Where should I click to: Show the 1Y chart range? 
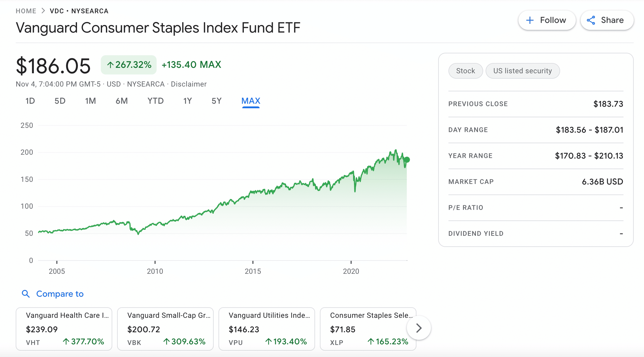pyautogui.click(x=188, y=101)
